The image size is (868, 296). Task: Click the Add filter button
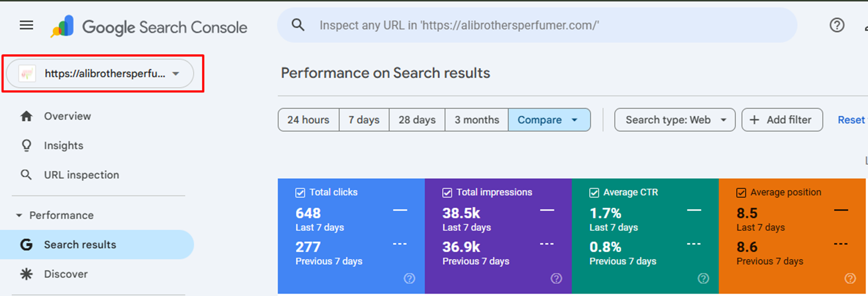[x=781, y=120]
